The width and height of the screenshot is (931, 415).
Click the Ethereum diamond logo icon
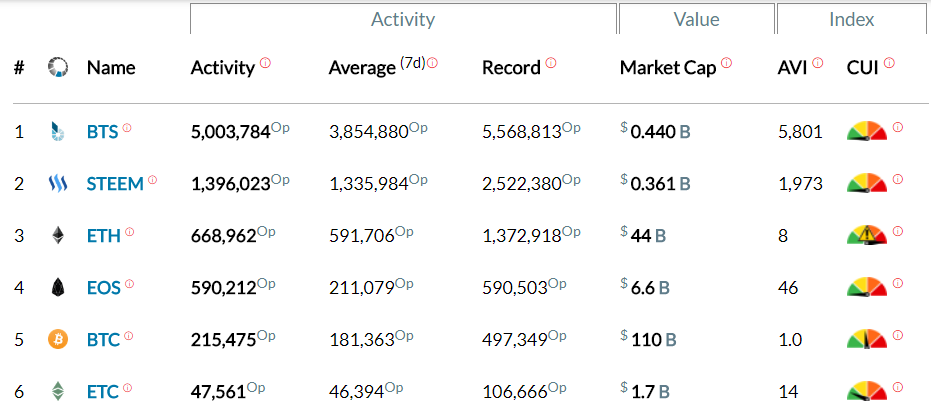click(58, 236)
